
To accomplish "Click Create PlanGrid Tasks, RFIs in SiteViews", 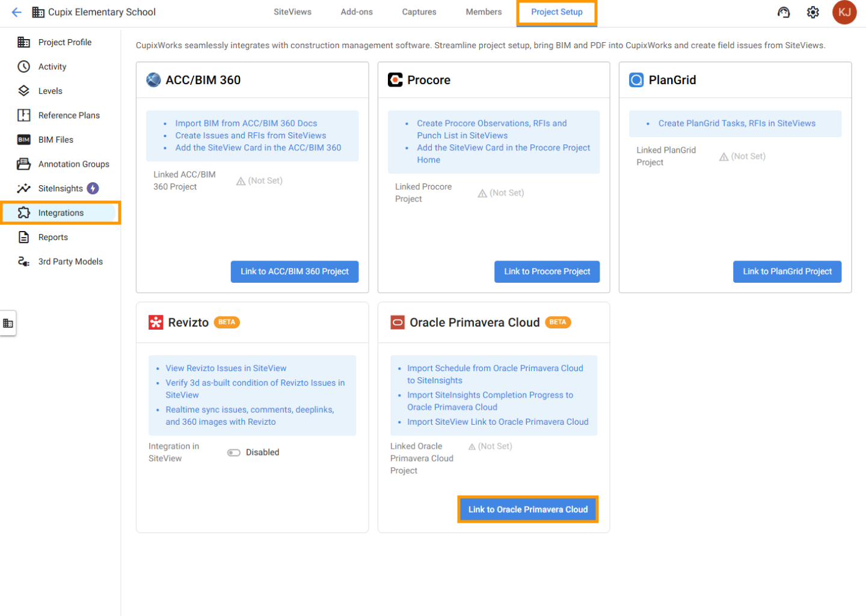I will pos(737,123).
